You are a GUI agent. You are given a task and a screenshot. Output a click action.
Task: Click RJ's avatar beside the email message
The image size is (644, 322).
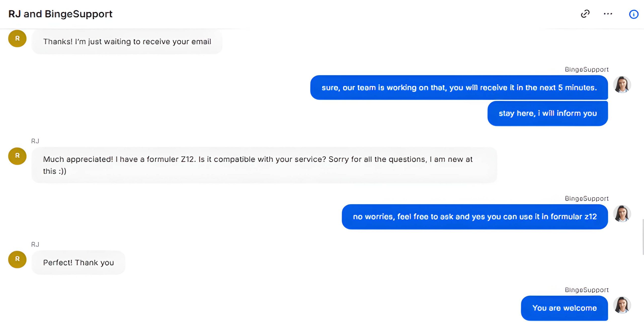(17, 38)
